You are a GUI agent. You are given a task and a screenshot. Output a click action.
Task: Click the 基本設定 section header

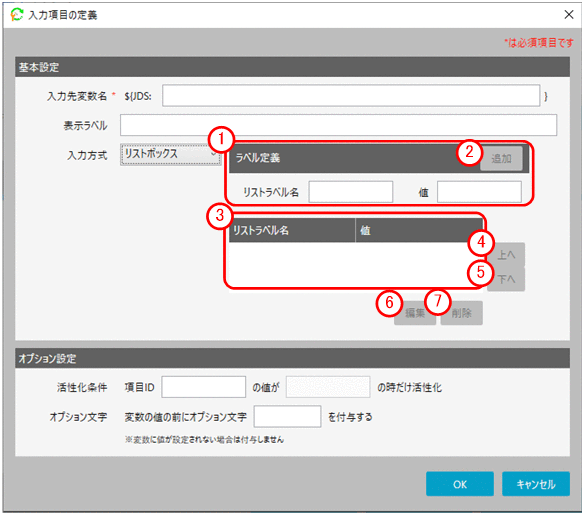coord(292,67)
